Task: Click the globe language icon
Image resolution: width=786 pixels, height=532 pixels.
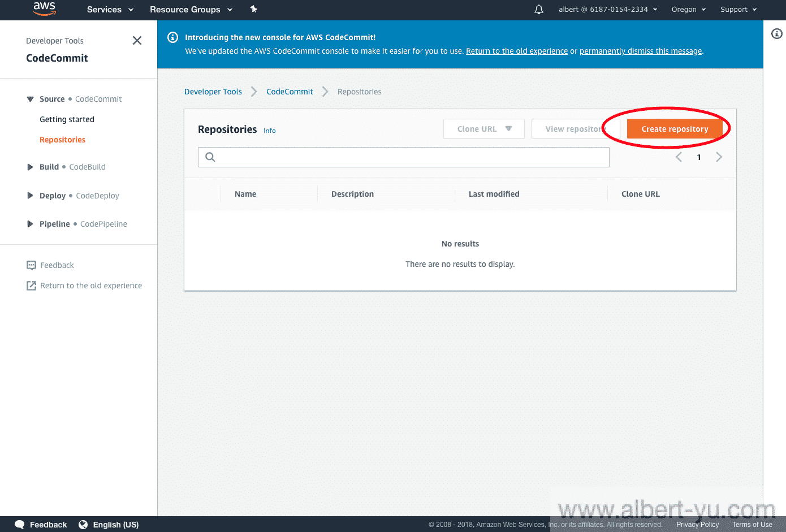Action: click(x=83, y=525)
